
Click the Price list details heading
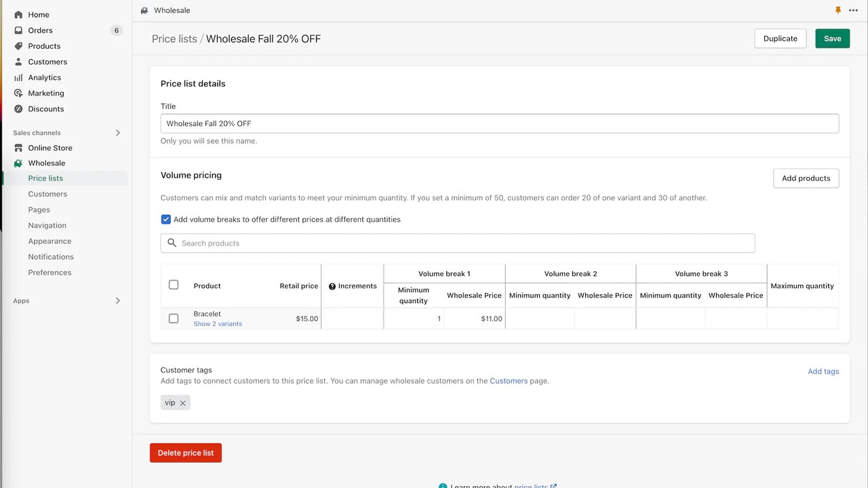pyautogui.click(x=193, y=84)
